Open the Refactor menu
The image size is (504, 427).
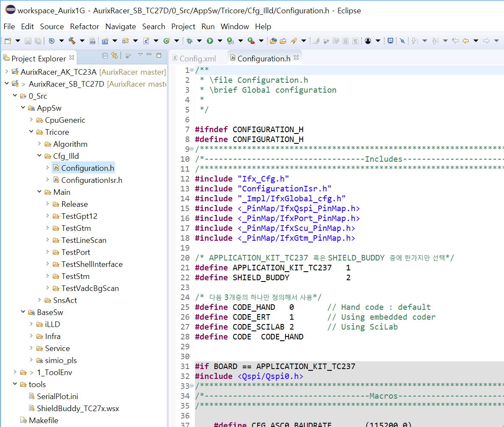point(85,26)
